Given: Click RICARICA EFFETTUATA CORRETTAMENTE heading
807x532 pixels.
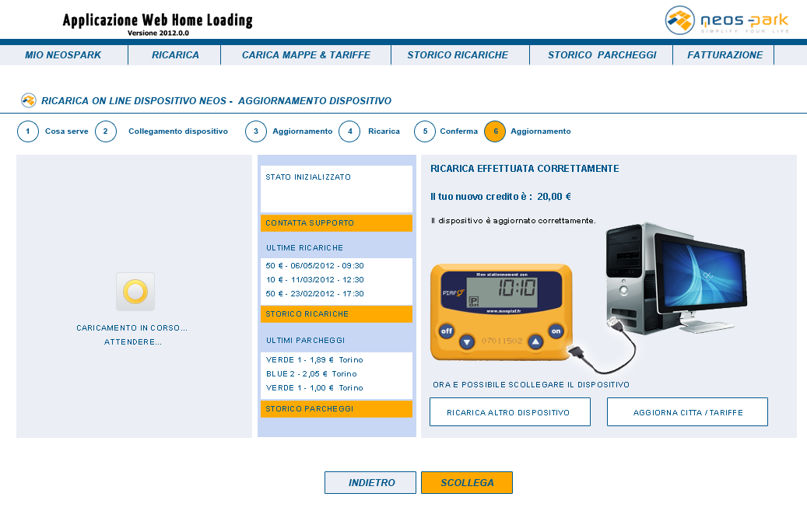Looking at the screenshot, I should 525,169.
